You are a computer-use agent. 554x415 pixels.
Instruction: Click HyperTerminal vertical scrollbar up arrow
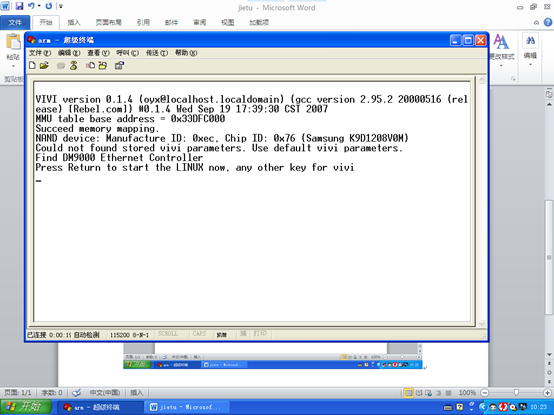[x=482, y=80]
